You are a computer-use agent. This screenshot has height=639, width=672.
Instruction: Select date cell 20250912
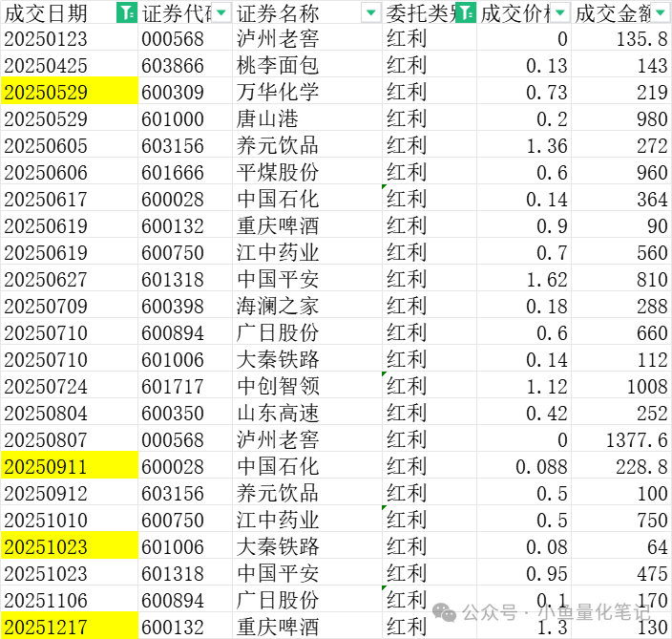[x=70, y=492]
